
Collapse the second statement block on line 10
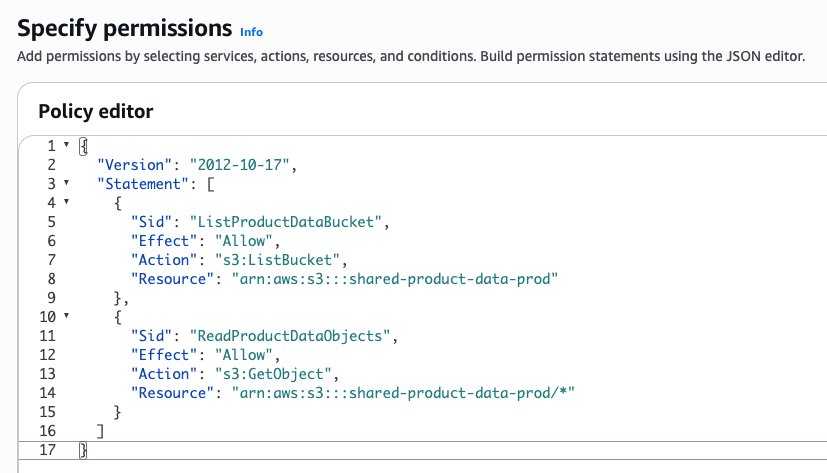pyautogui.click(x=66, y=316)
